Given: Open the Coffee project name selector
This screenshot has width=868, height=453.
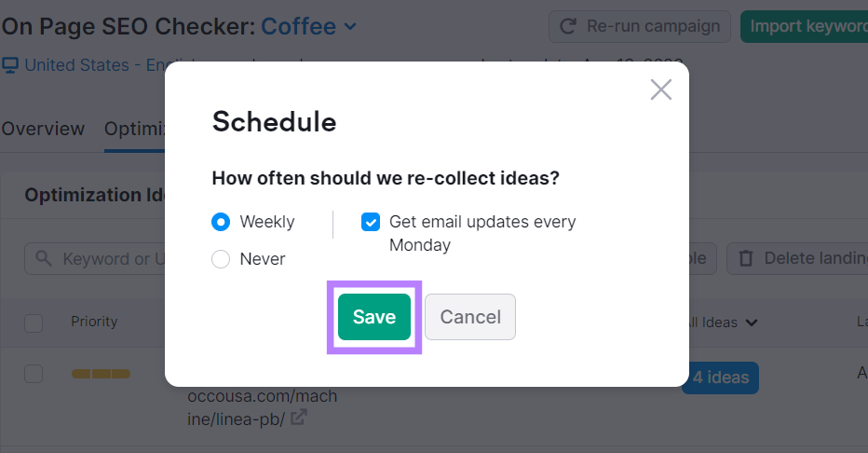Looking at the screenshot, I should 298,26.
